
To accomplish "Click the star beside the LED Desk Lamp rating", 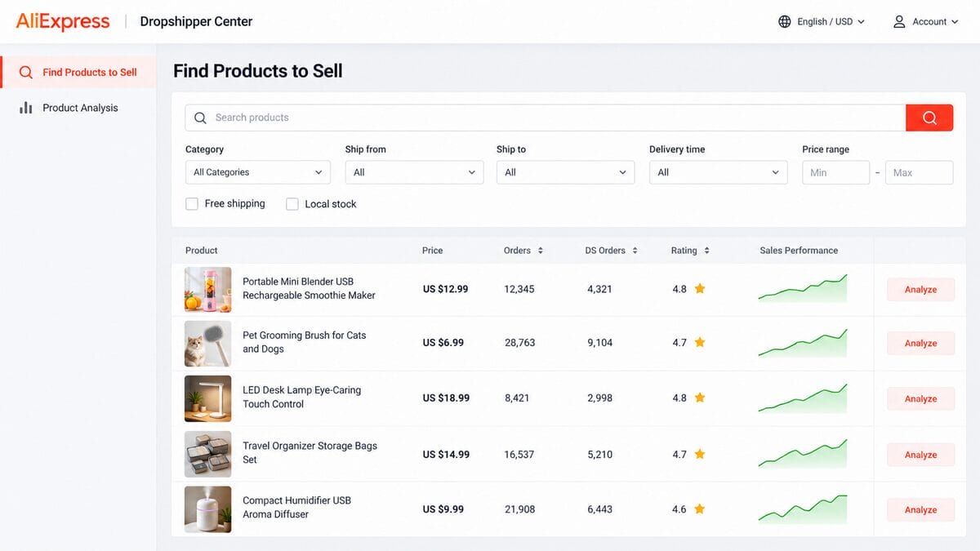I will coord(700,398).
